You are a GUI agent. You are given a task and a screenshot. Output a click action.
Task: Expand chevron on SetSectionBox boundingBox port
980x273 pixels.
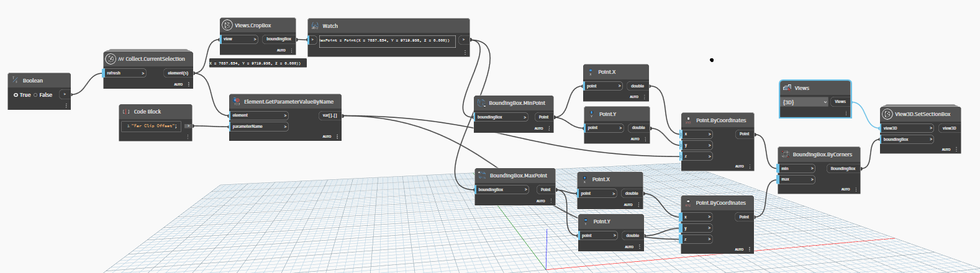coord(931,140)
